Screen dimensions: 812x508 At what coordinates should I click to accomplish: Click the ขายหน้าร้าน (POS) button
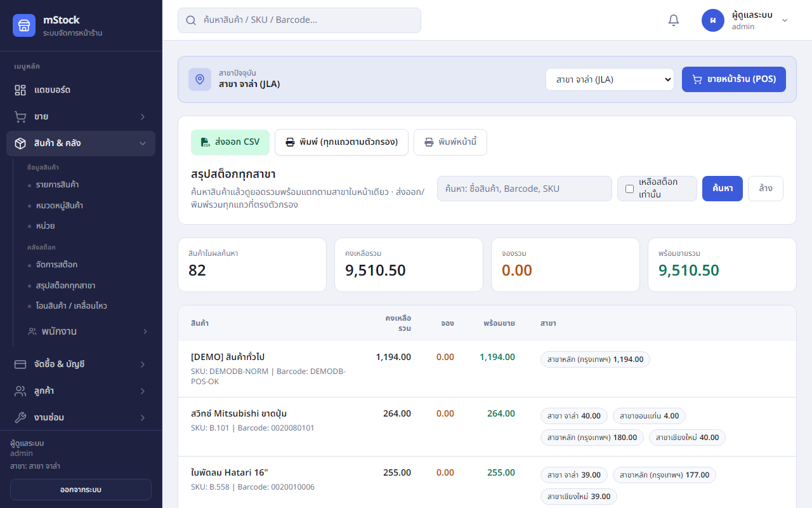(734, 79)
